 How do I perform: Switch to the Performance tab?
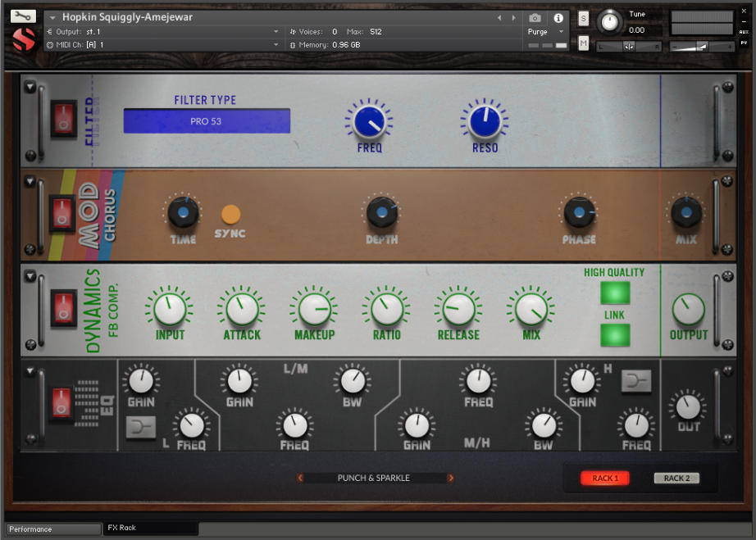point(52,529)
